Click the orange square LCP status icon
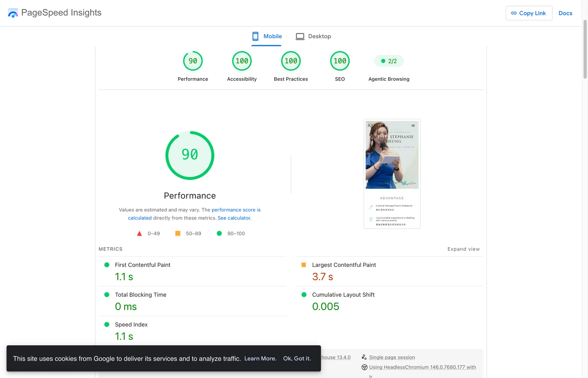 pos(304,265)
